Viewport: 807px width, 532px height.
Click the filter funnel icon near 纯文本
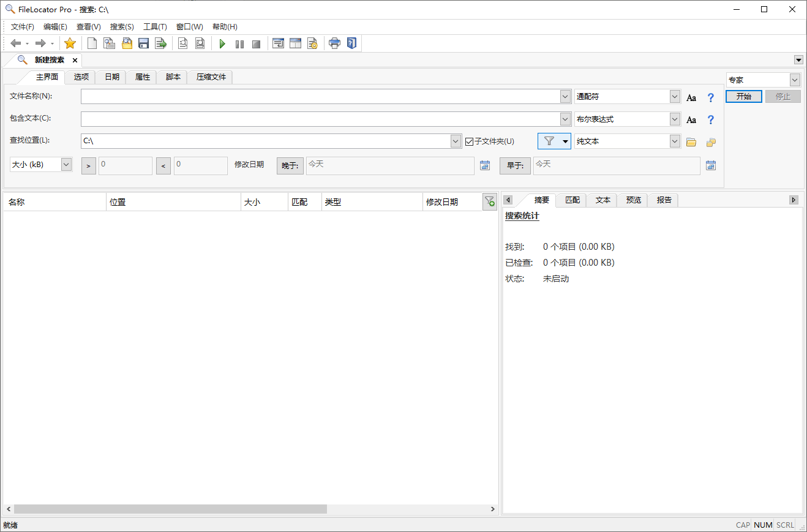[549, 141]
